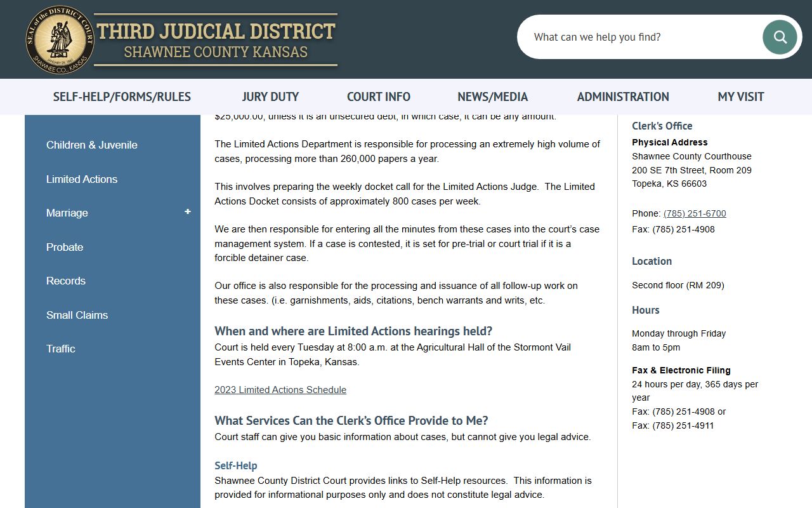Screen dimensions: 812x508
Task: Click the 'Fax & Electronic Filing' label
Action: [681, 370]
